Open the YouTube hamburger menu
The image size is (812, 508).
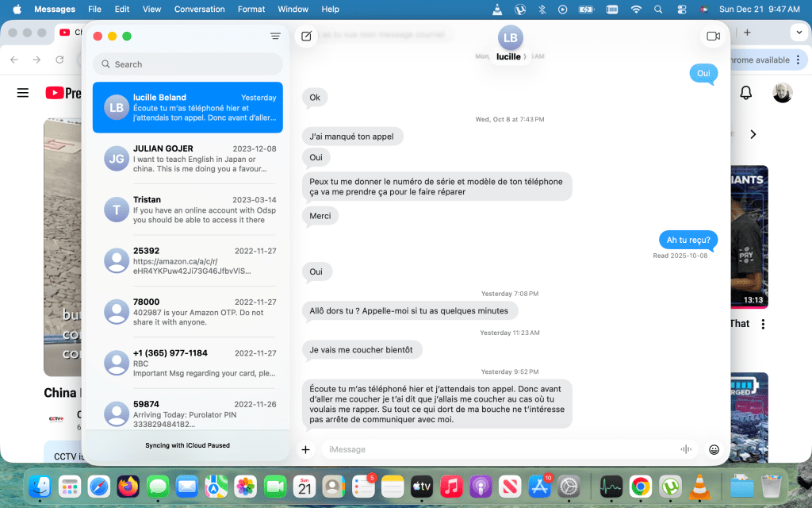tap(23, 93)
